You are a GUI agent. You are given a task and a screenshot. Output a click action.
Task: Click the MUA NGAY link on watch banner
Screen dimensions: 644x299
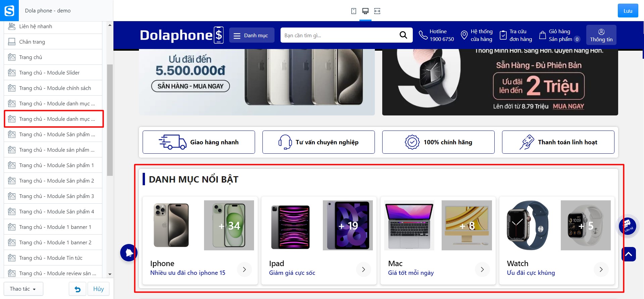[x=568, y=106]
